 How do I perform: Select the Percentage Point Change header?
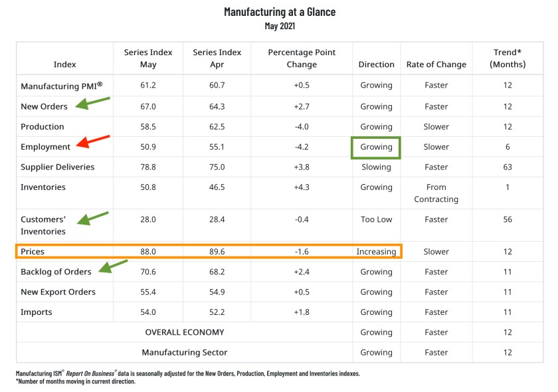click(302, 58)
